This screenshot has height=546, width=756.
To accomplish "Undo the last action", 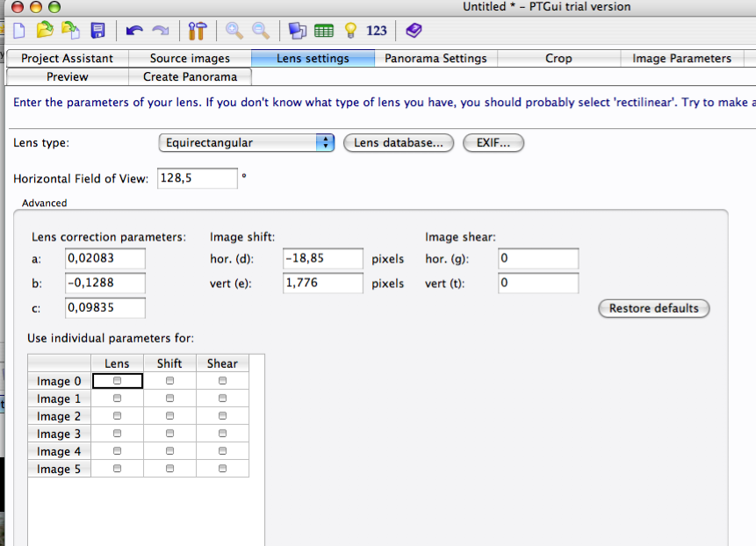I will tap(134, 31).
